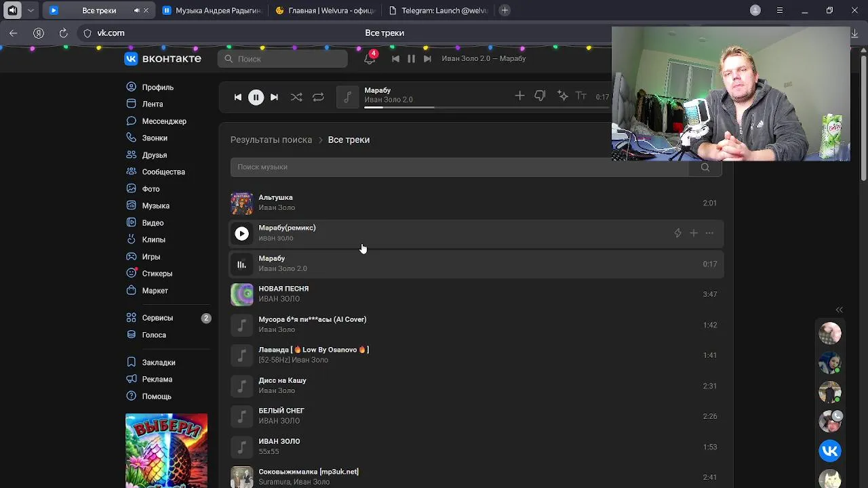The height and width of the screenshot is (488, 868).
Task: Go back to Результаты поиска breadcrumb
Action: tap(271, 140)
